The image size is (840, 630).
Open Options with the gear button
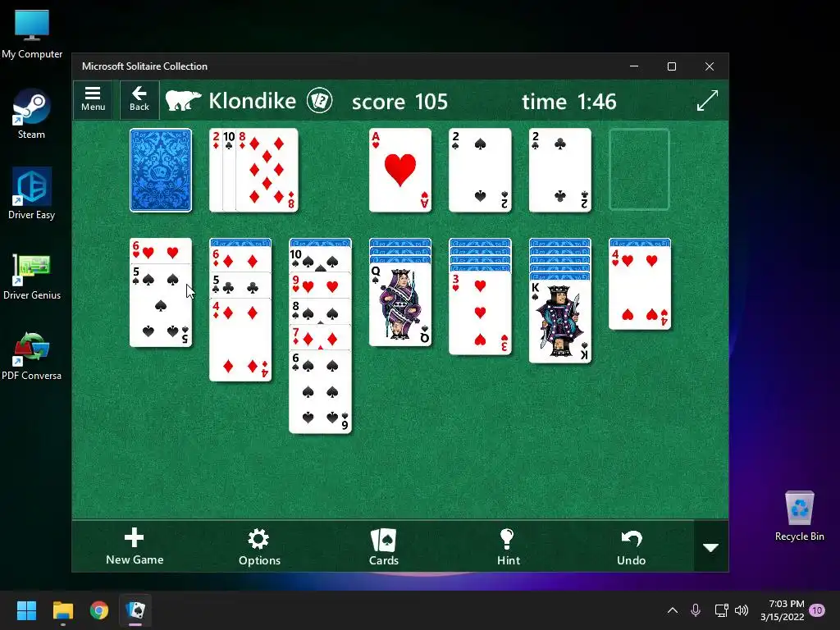(259, 546)
